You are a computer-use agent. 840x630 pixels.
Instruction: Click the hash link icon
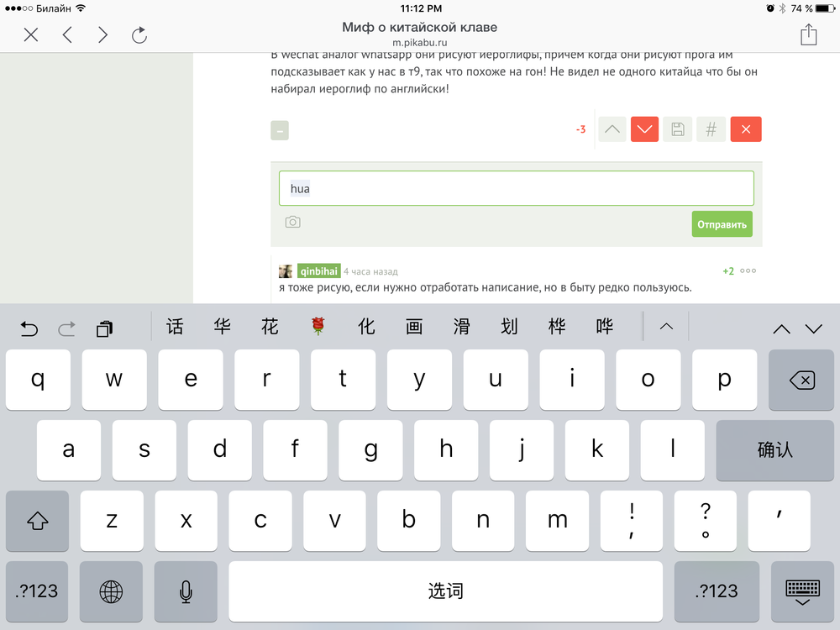pos(711,129)
